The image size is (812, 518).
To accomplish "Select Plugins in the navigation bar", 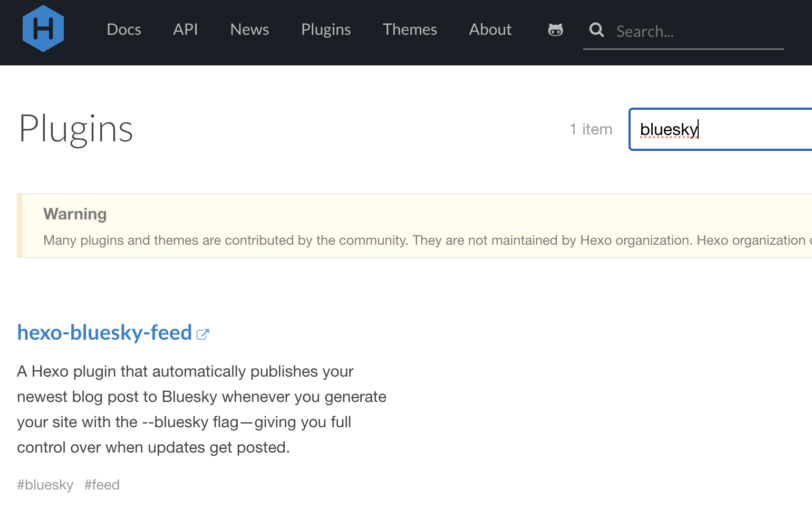I will coord(326,30).
